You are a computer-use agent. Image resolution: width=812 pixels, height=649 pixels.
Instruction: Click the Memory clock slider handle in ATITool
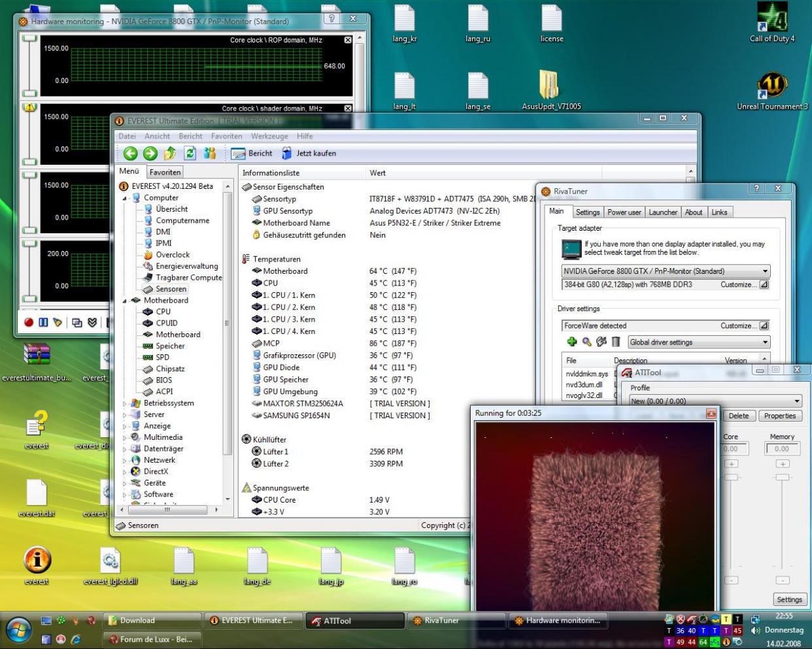782,478
